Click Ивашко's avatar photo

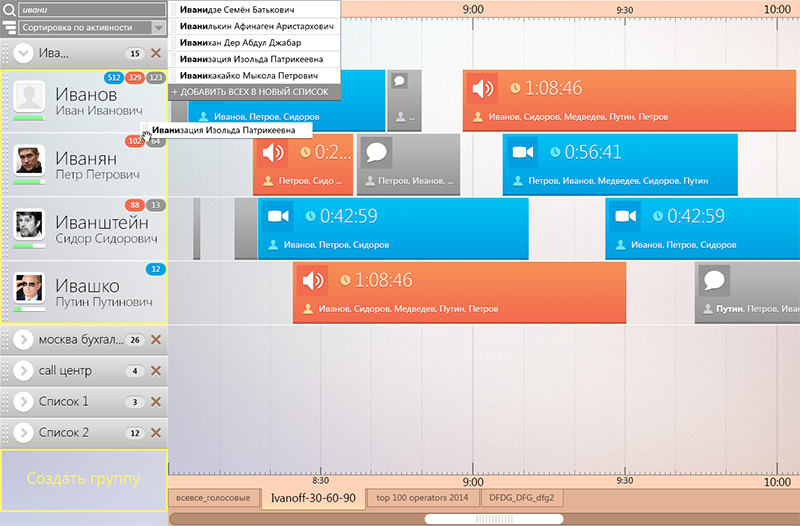[29, 288]
